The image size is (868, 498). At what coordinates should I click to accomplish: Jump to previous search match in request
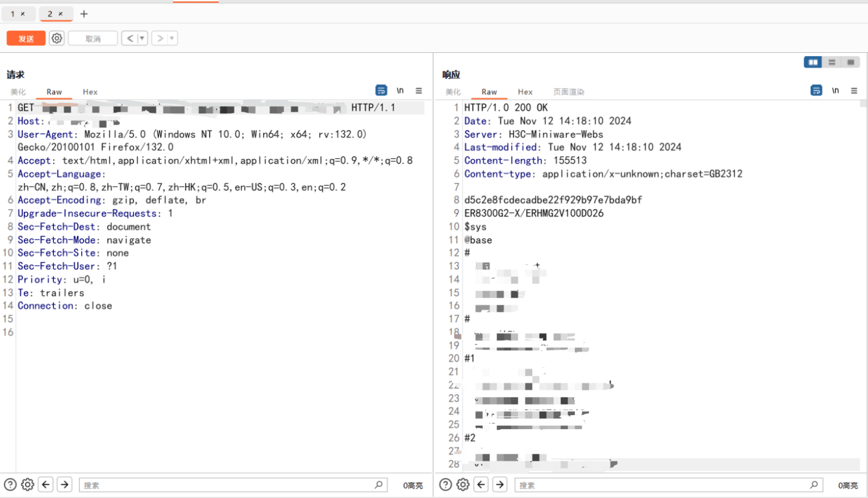(x=46, y=485)
